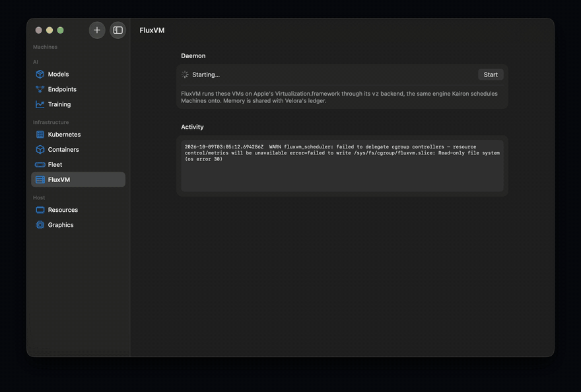Click the Machines sidebar heading
581x392 pixels.
(x=45, y=47)
